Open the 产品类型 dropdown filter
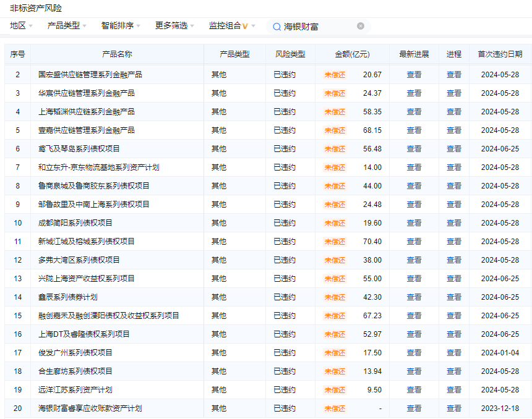This screenshot has width=532, height=419. click(67, 26)
